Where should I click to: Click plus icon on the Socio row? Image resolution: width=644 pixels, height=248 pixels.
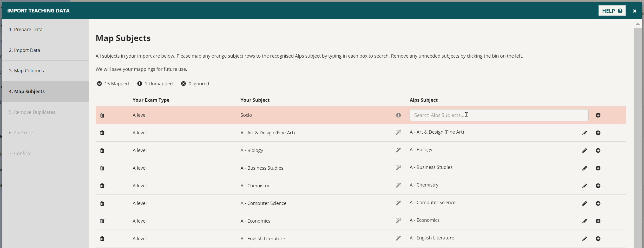(598, 115)
